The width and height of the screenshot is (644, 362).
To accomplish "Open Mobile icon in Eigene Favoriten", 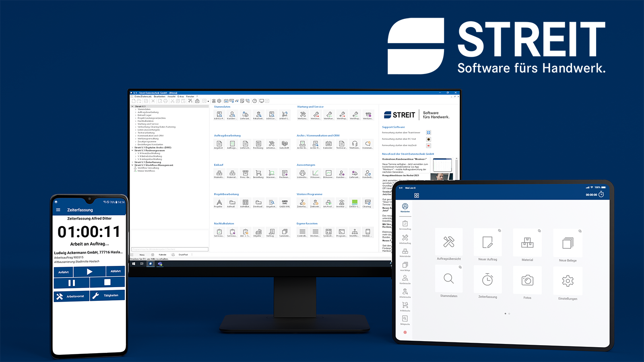I will click(367, 232).
